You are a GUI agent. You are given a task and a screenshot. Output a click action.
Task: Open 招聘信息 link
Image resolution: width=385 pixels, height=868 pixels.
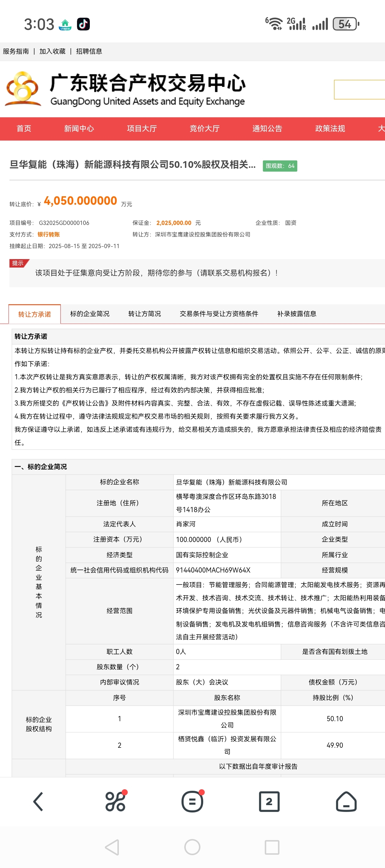[x=89, y=51]
